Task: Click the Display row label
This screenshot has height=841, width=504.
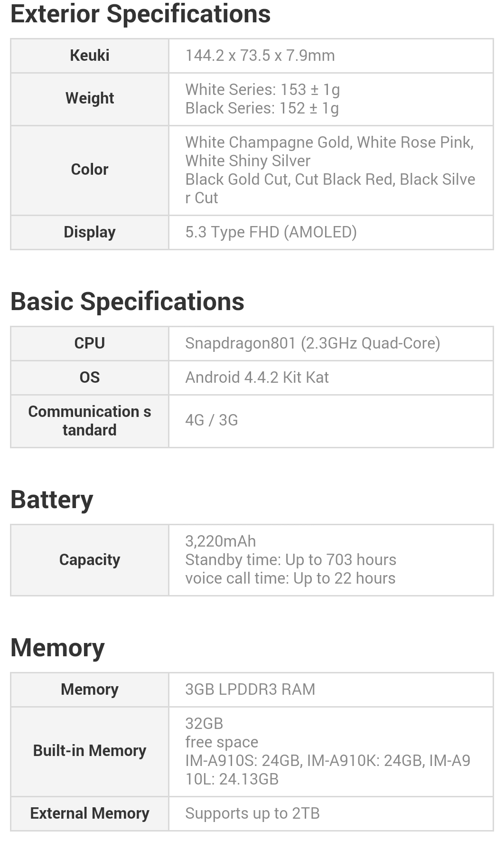Action: point(90,232)
